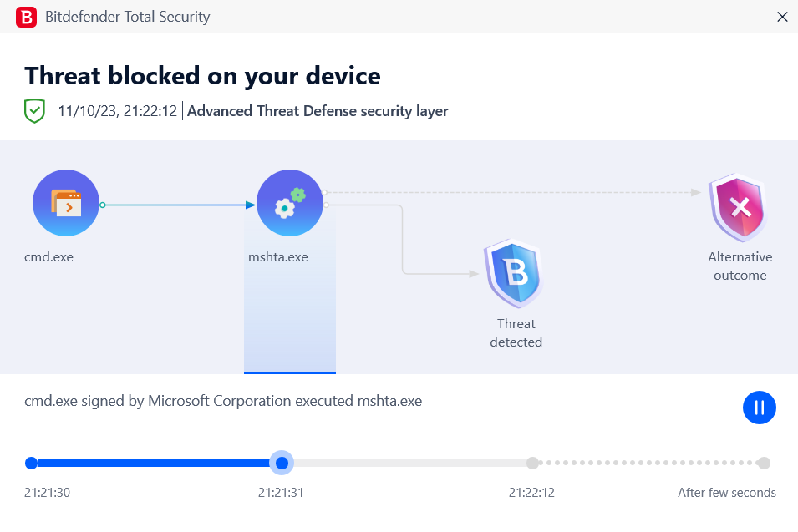Click the blue Threat detected shield icon
Image resolution: width=798 pixels, height=532 pixels.
(x=515, y=273)
